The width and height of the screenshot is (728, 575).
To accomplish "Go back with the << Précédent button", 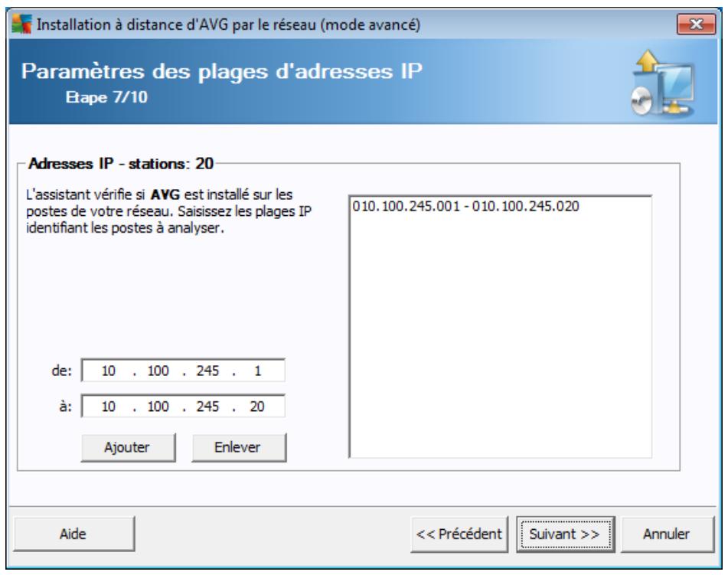I will [x=459, y=534].
